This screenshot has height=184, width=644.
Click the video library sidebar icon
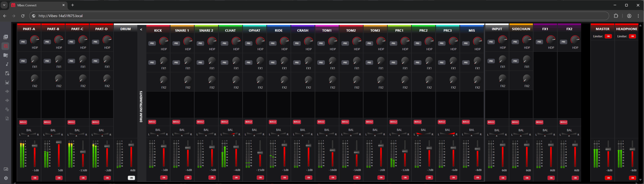[x=6, y=37]
